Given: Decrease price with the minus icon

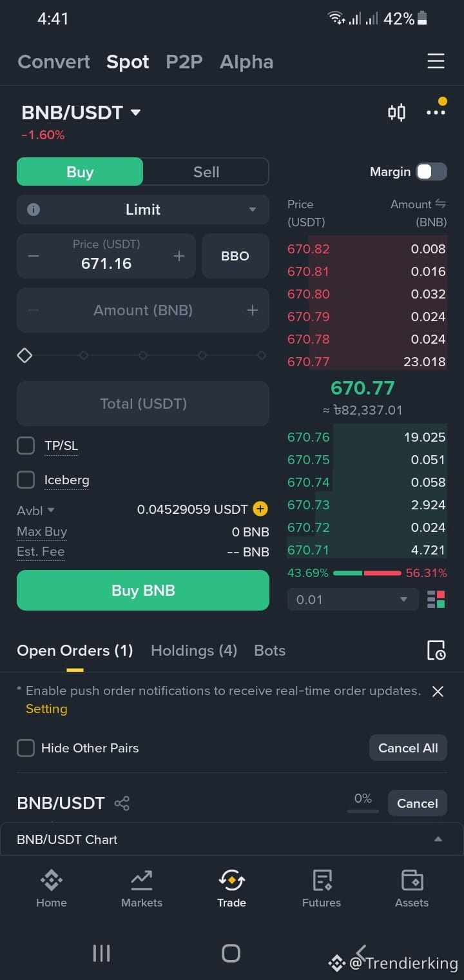Looking at the screenshot, I should pos(34,256).
